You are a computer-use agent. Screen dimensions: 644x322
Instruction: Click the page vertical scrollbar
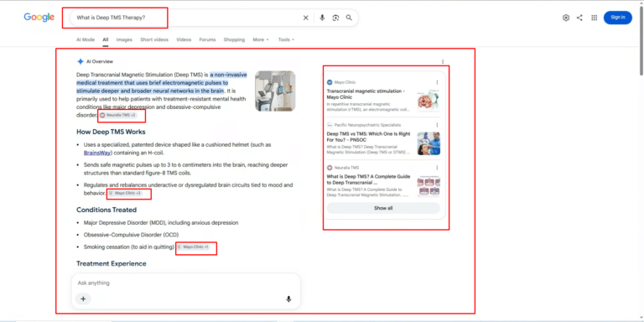641,41
